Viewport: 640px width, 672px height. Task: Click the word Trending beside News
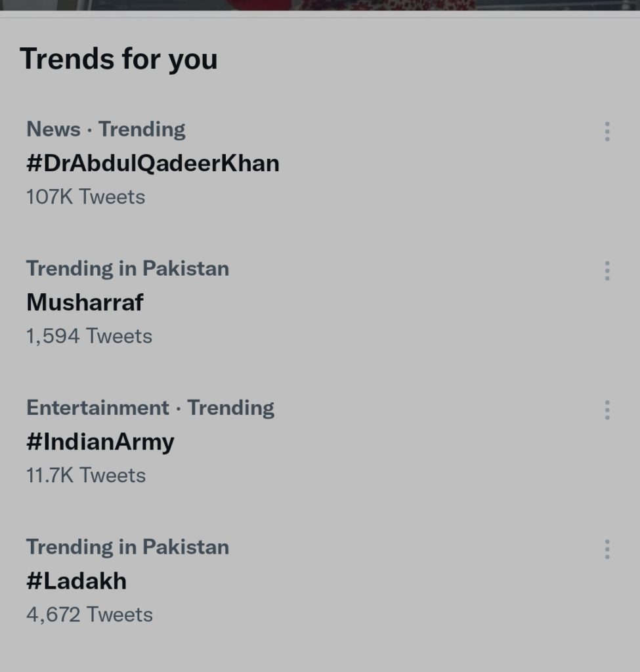pos(142,129)
